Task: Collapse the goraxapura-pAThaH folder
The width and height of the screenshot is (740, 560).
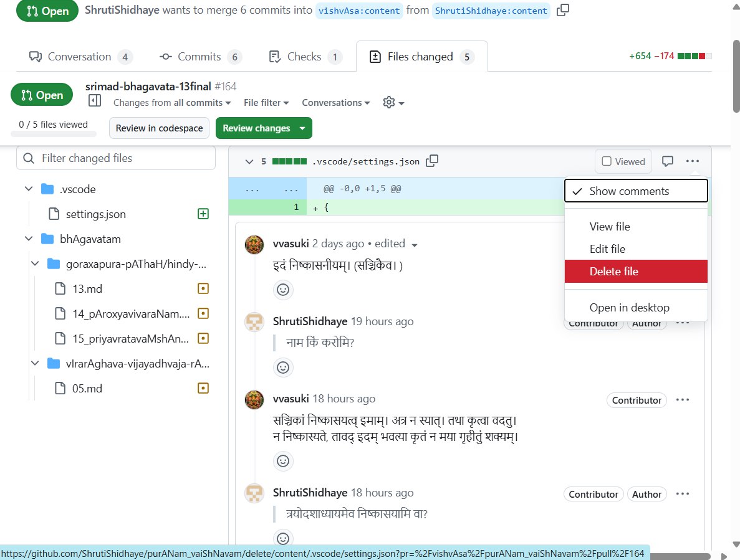Action: (35, 264)
